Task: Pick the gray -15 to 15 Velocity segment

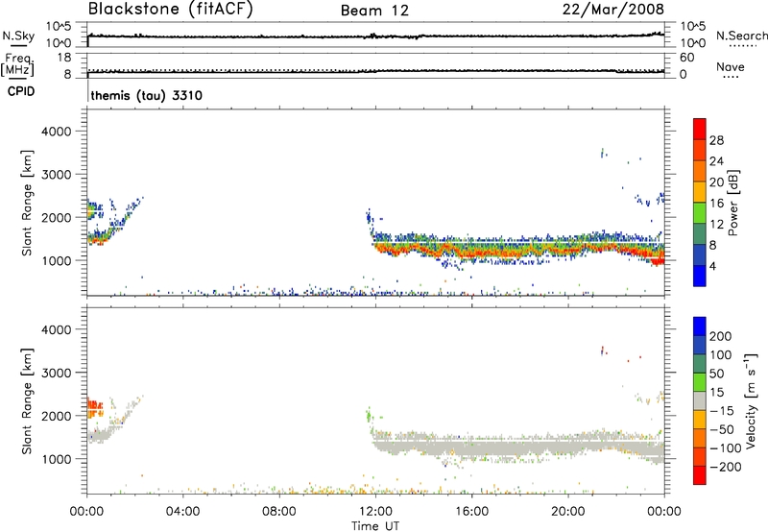Action: point(700,401)
